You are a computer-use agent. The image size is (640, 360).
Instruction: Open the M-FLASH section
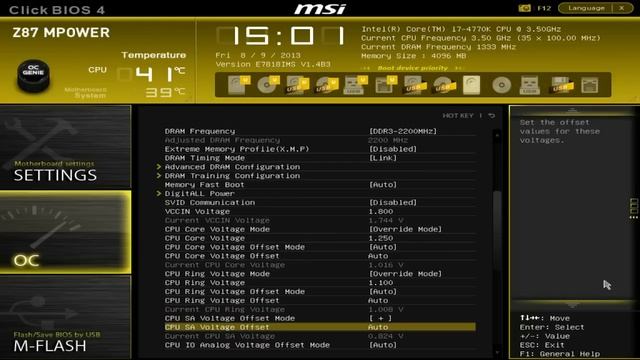pyautogui.click(x=65, y=318)
